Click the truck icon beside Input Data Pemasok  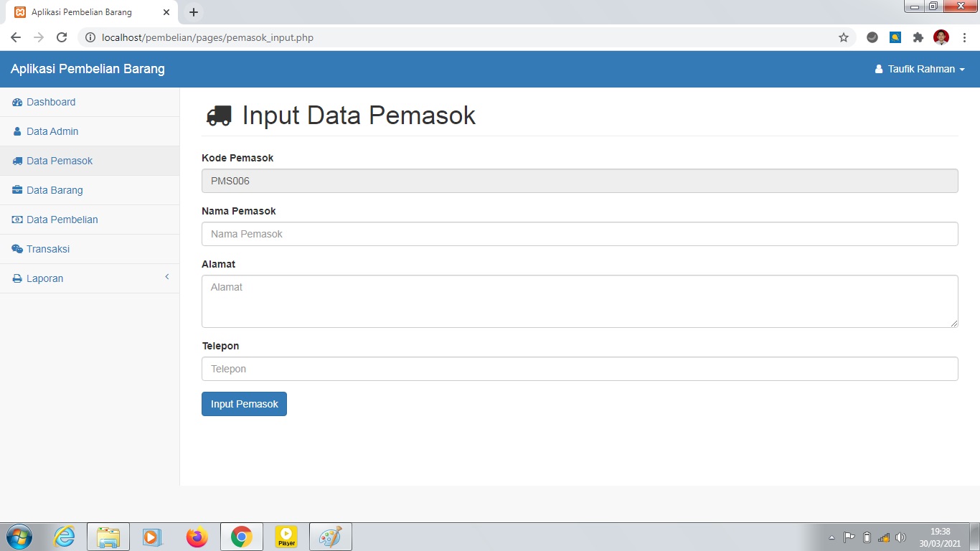(220, 114)
